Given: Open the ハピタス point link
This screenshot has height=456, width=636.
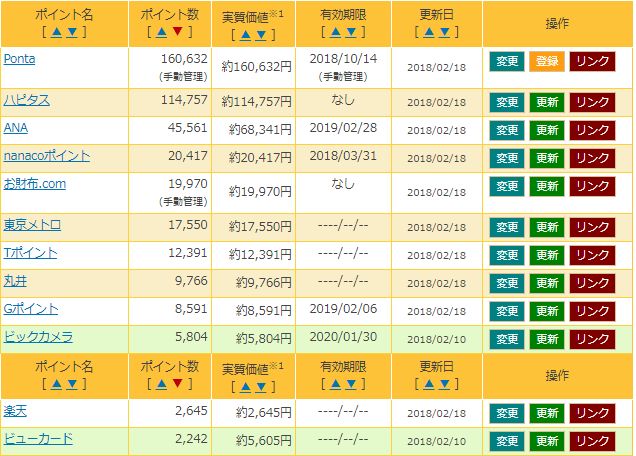Looking at the screenshot, I should point(27,100).
